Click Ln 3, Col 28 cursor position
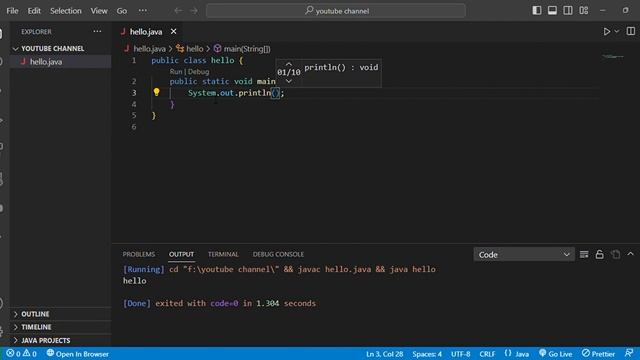The image size is (640, 360). (x=384, y=354)
